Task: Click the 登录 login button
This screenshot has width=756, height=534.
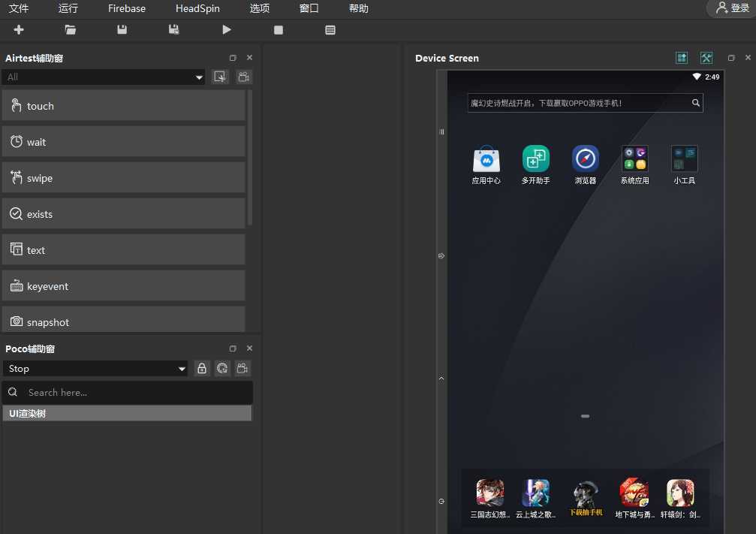Action: [x=733, y=8]
